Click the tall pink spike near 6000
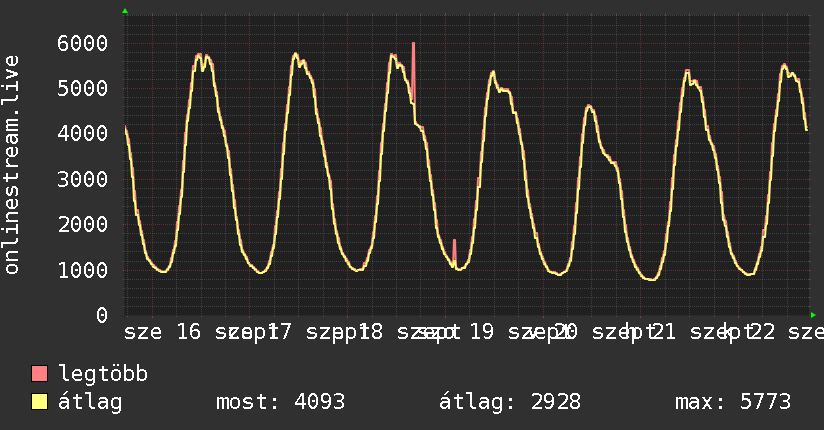 click(414, 72)
